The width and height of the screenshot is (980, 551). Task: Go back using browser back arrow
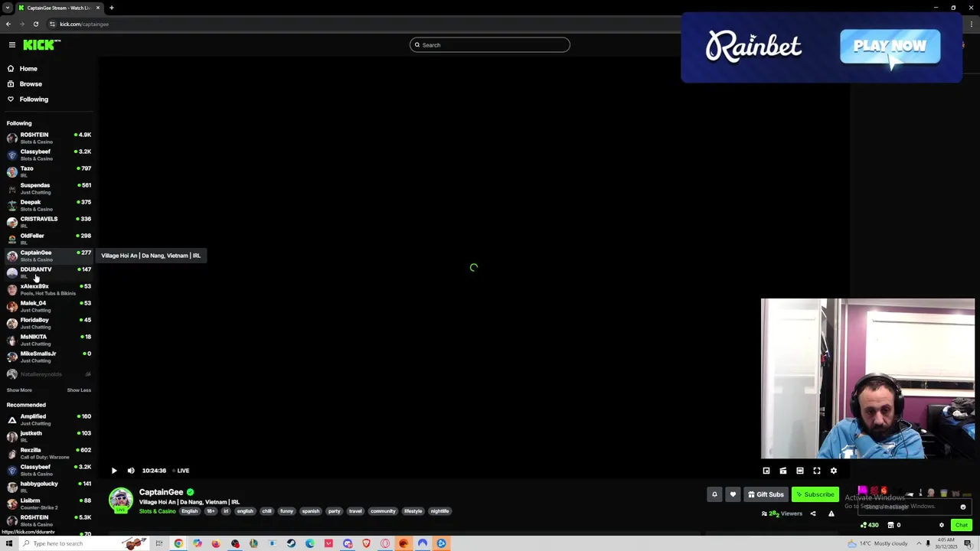point(8,24)
